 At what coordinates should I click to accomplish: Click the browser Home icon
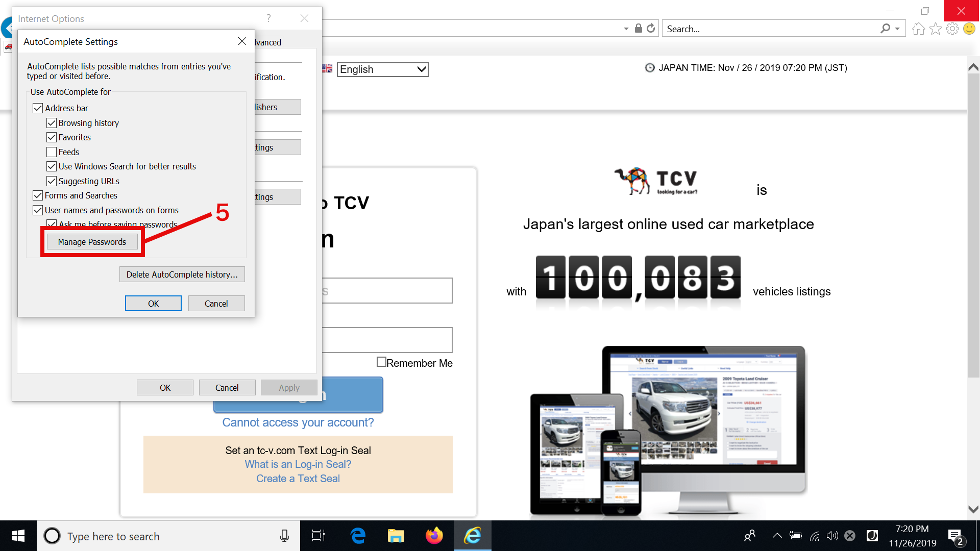(x=918, y=29)
